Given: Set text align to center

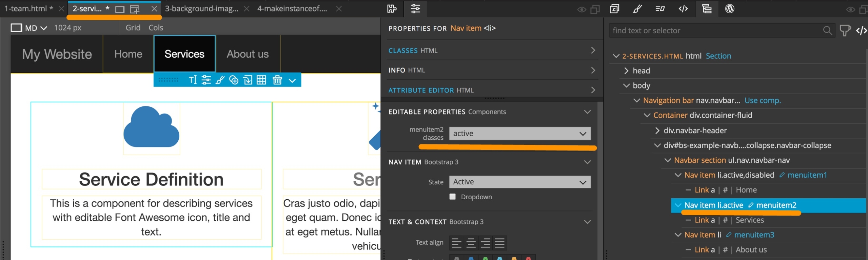Looking at the screenshot, I should coord(471,243).
